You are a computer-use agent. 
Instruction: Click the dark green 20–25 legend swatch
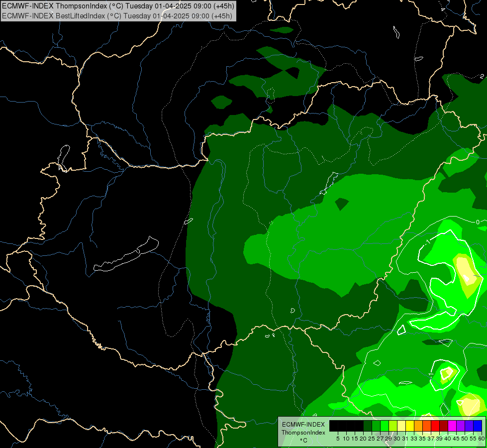tap(368, 426)
